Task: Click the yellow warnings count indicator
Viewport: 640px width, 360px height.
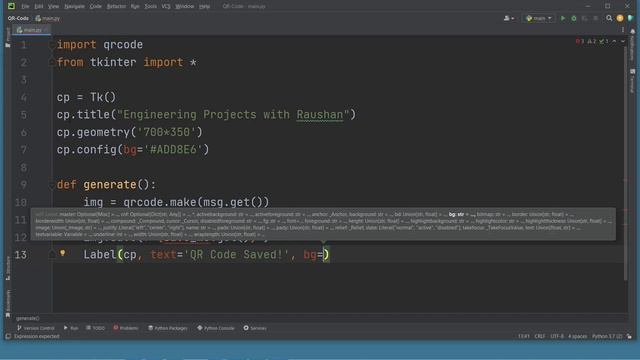Action: [x=592, y=41]
